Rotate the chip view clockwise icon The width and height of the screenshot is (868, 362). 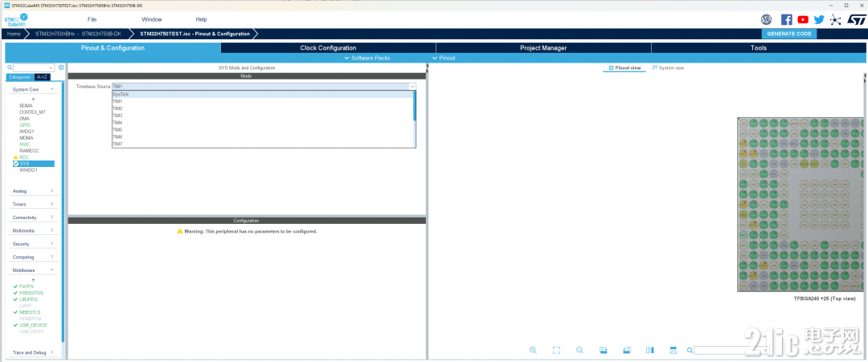604,350
